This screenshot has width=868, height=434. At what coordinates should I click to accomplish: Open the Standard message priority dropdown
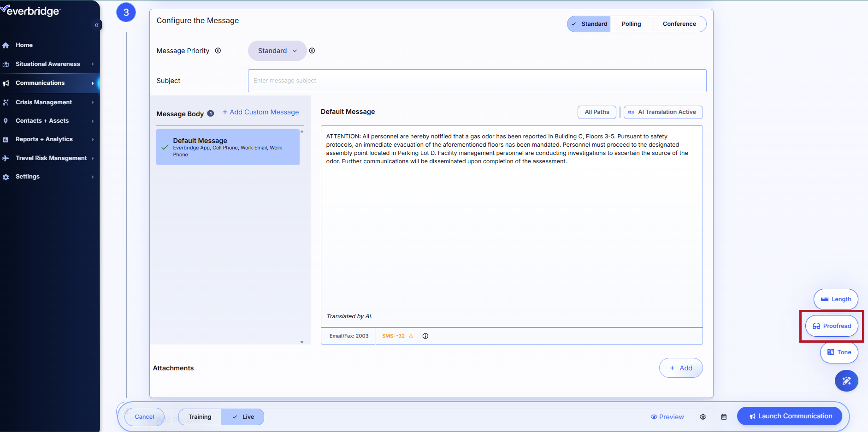(x=277, y=51)
